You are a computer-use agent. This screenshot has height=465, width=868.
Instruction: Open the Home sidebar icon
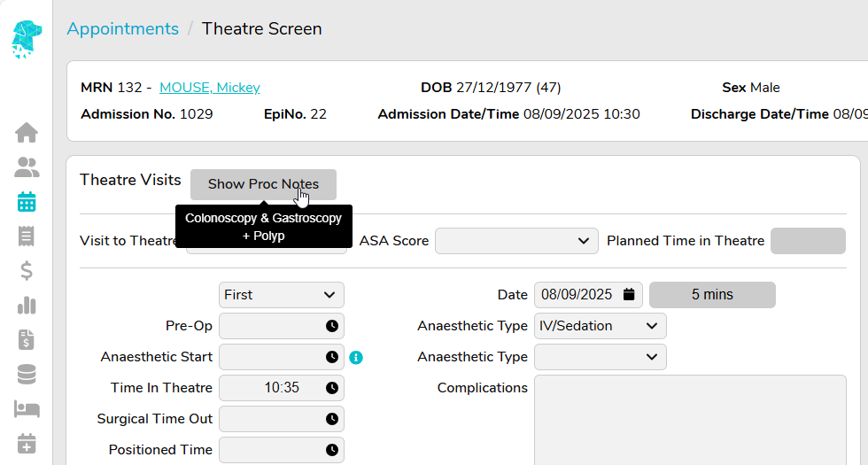coord(27,132)
